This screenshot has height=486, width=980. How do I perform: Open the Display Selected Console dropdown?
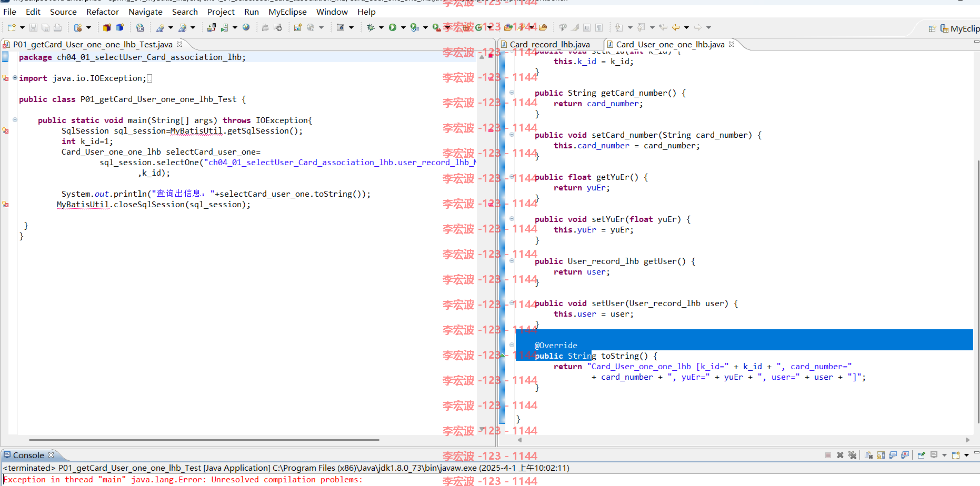click(x=944, y=455)
